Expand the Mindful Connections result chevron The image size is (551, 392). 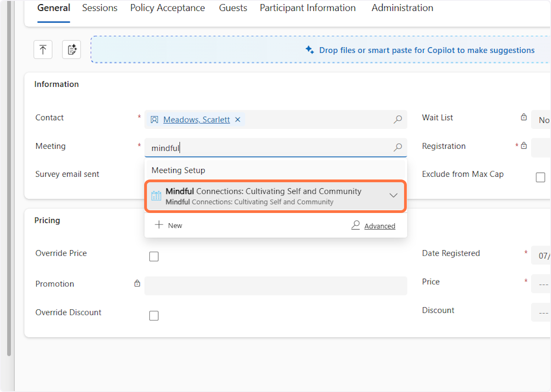click(x=394, y=196)
